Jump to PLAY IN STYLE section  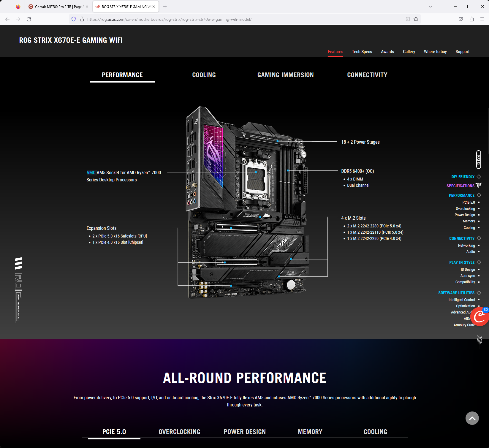[x=462, y=262]
